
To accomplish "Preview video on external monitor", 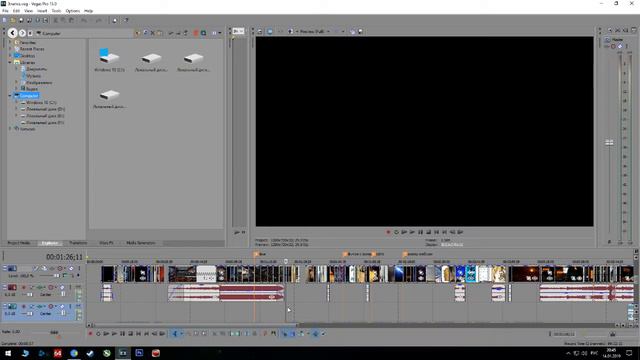I will pos(270,31).
